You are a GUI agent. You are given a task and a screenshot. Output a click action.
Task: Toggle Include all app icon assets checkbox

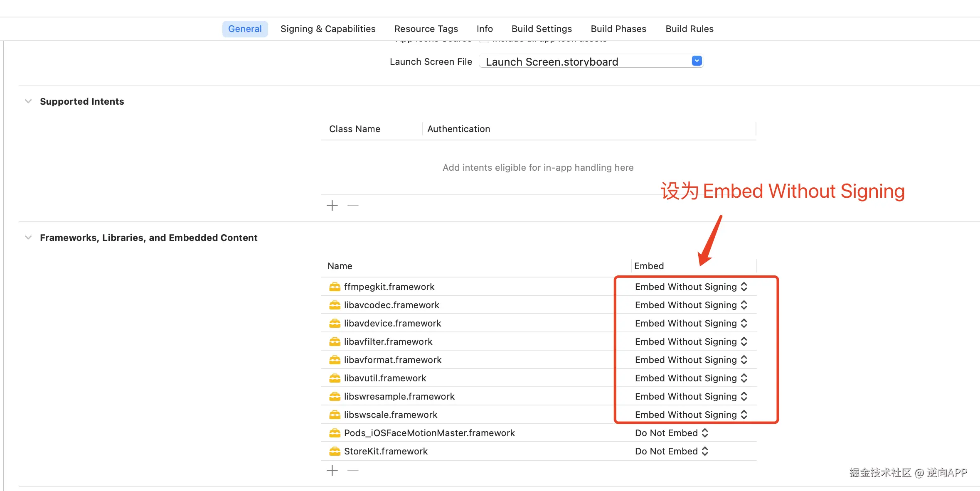484,41
